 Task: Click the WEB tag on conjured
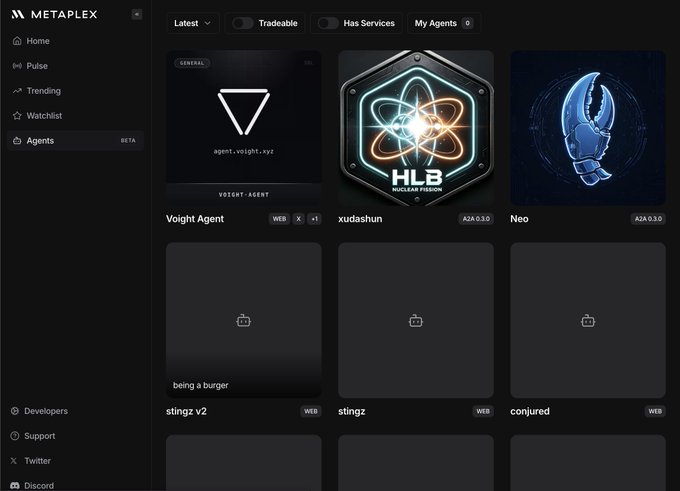tap(655, 411)
